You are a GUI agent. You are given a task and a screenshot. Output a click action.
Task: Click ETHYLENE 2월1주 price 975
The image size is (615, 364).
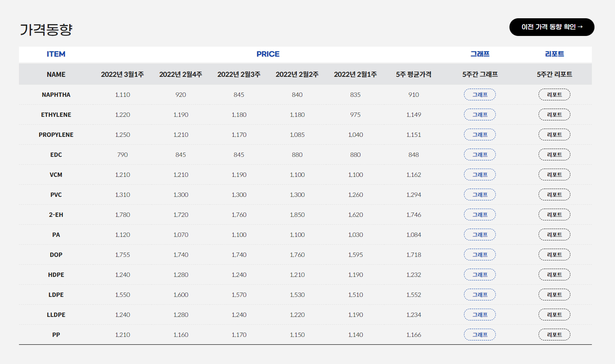click(x=355, y=114)
